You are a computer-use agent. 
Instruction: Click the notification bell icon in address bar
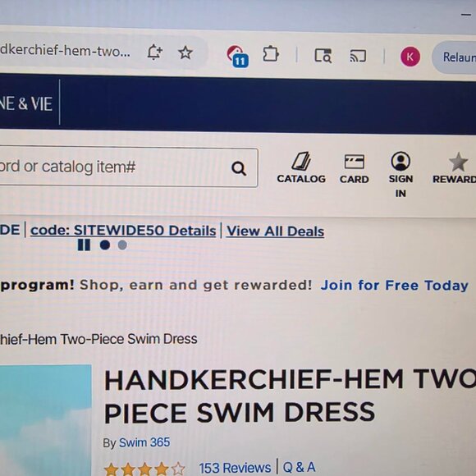(x=154, y=52)
